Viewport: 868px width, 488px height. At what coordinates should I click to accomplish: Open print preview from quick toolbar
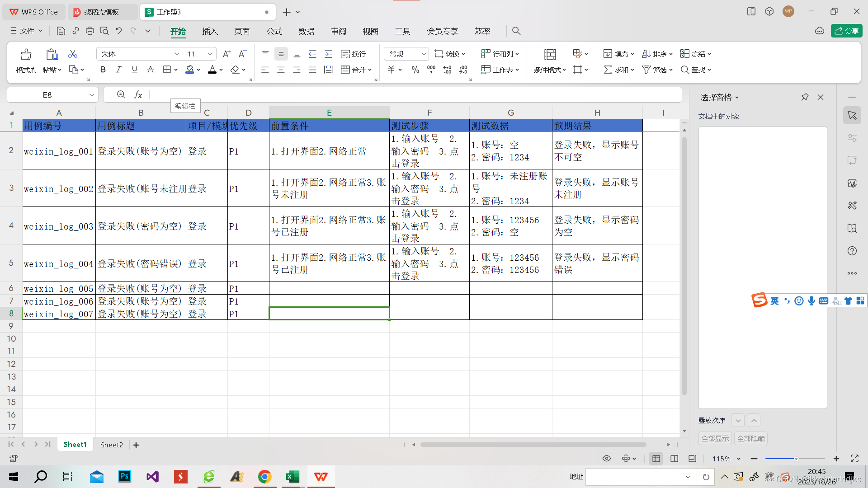(104, 31)
